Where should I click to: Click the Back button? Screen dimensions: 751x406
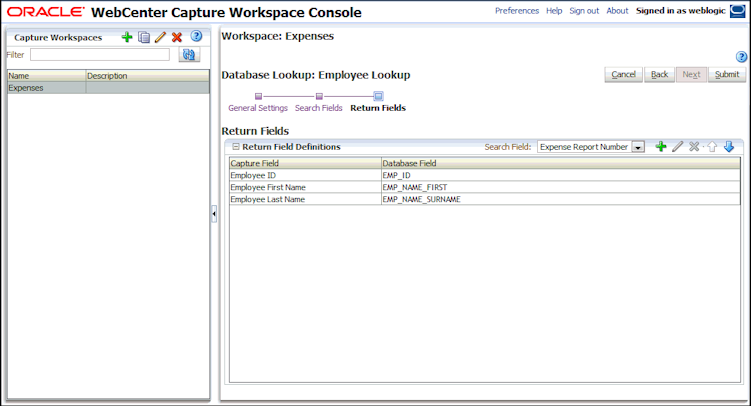pyautogui.click(x=660, y=75)
